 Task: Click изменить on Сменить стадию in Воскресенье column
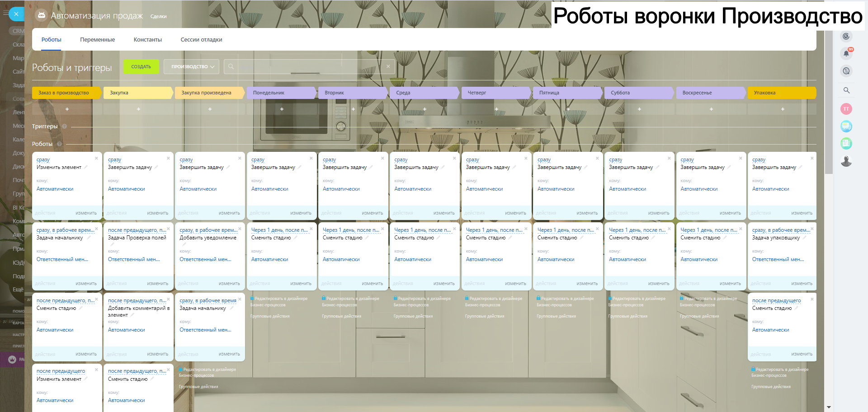(730, 284)
